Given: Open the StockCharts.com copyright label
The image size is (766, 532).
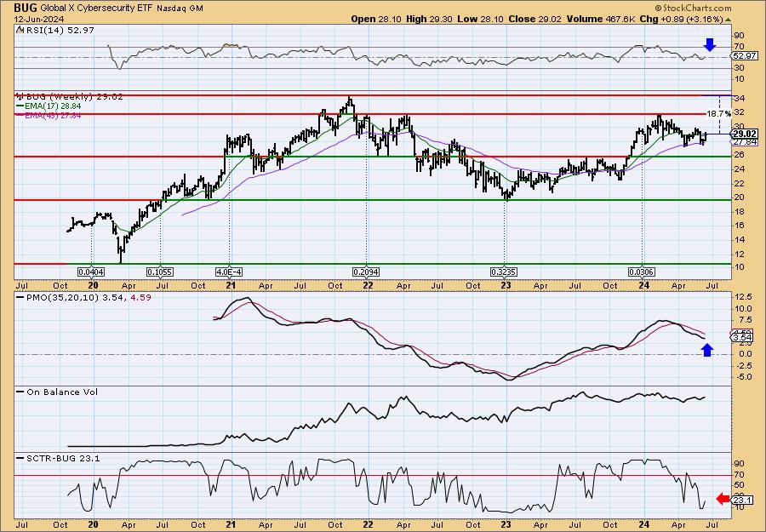Looking at the screenshot, I should click(693, 8).
